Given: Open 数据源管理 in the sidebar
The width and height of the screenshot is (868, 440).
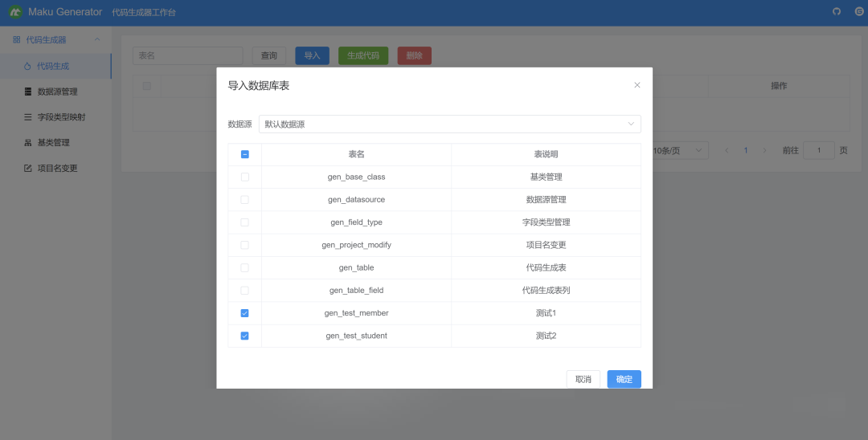Looking at the screenshot, I should pos(55,92).
